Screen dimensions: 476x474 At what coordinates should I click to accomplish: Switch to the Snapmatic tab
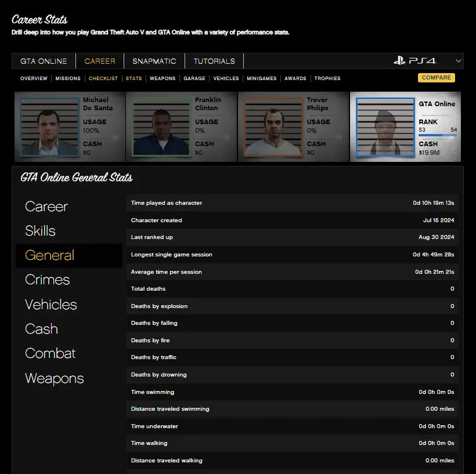click(x=154, y=61)
